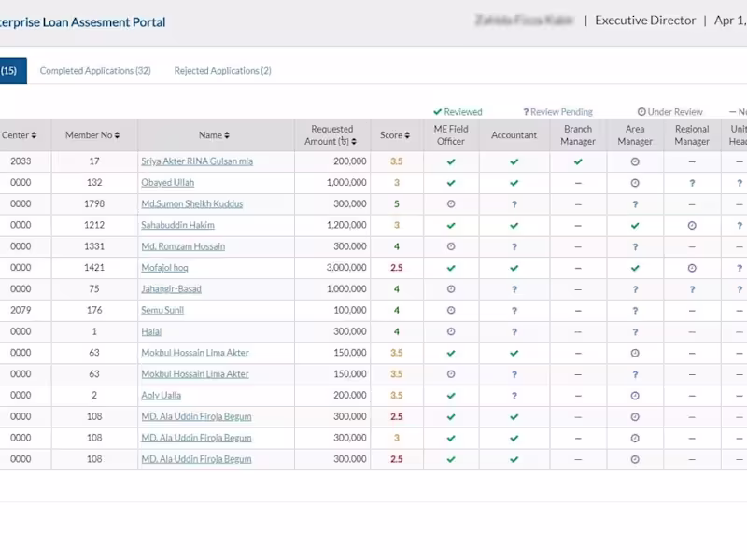Click Aoly Ualla's Area Manager clock icon
747x560 pixels.
coord(635,396)
